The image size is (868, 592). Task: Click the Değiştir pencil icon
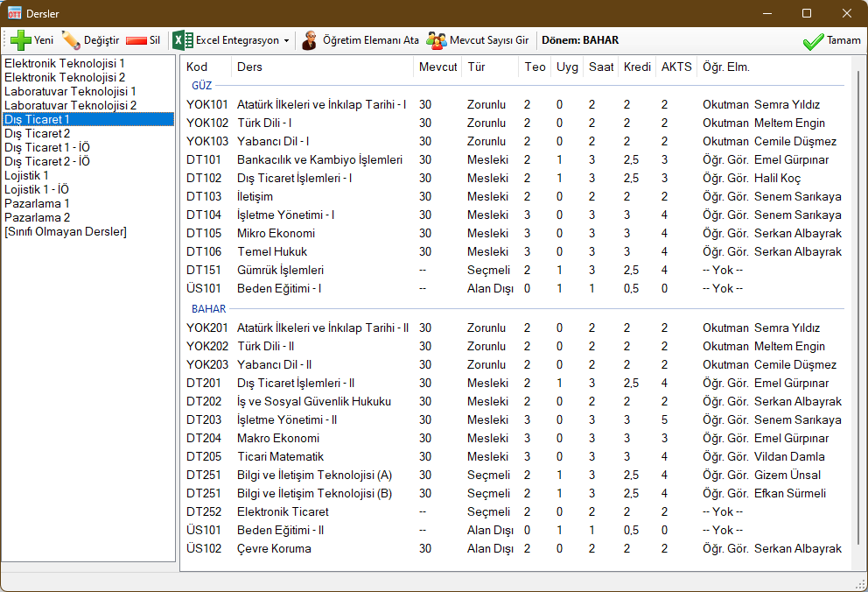pos(71,40)
